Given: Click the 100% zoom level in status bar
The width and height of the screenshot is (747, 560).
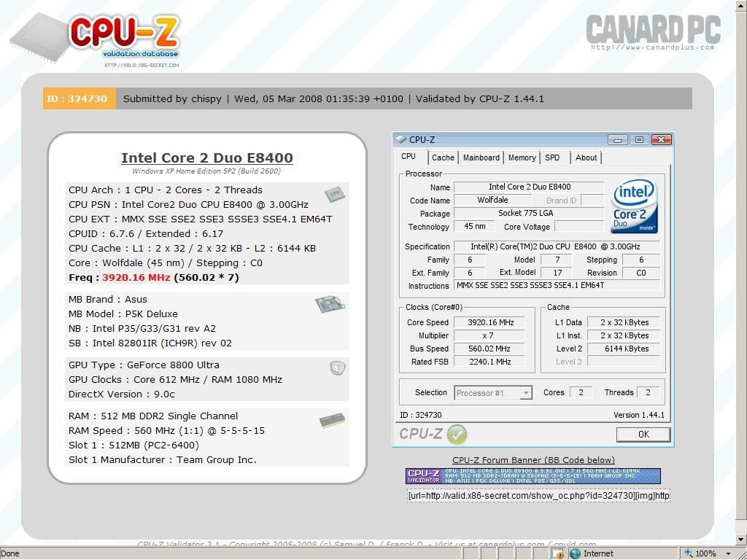Looking at the screenshot, I should coord(706,554).
